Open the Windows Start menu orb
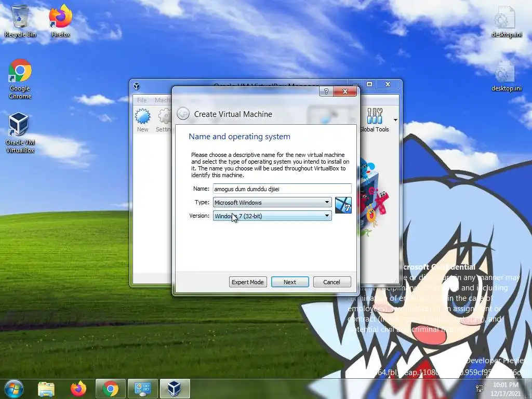This screenshot has width=532, height=399. click(x=13, y=389)
